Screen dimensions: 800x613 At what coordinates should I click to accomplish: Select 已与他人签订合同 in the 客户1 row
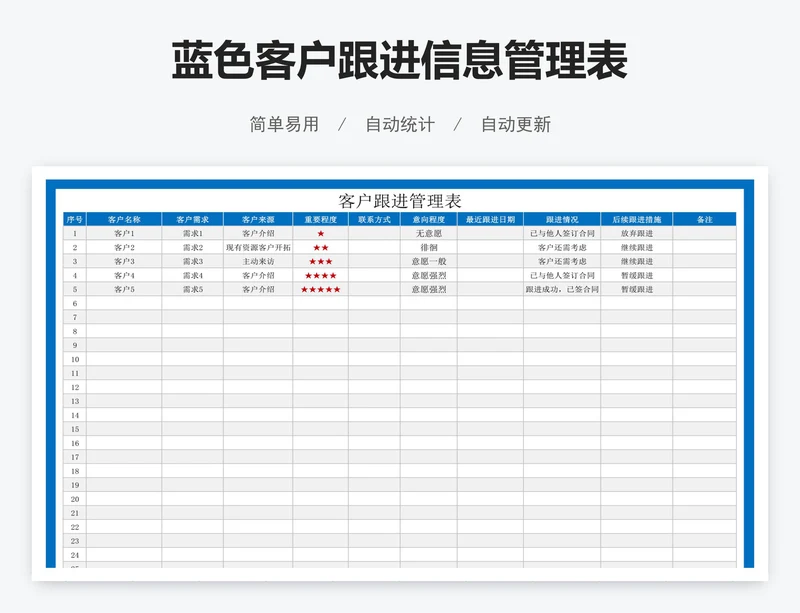pos(562,233)
